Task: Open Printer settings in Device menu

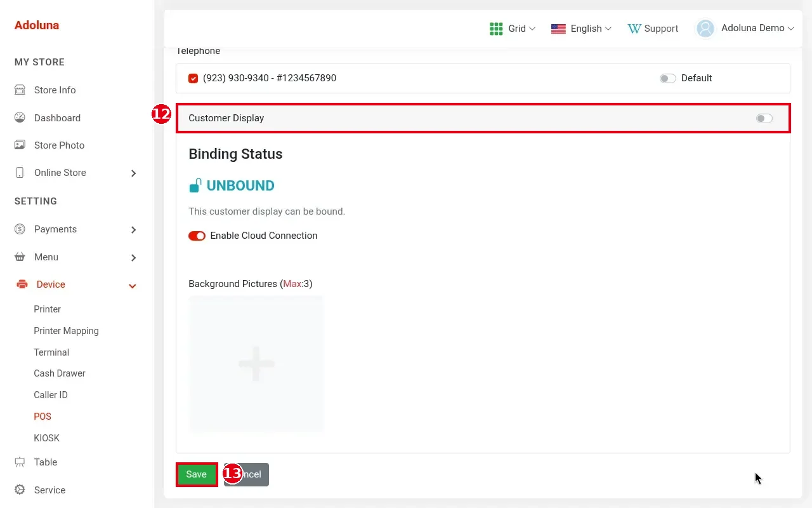Action: (48, 309)
